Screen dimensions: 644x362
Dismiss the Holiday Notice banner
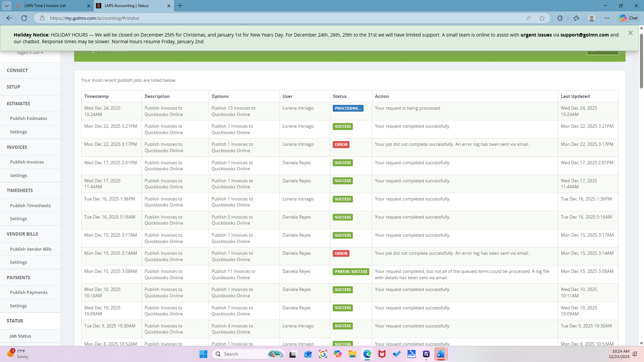click(x=630, y=33)
